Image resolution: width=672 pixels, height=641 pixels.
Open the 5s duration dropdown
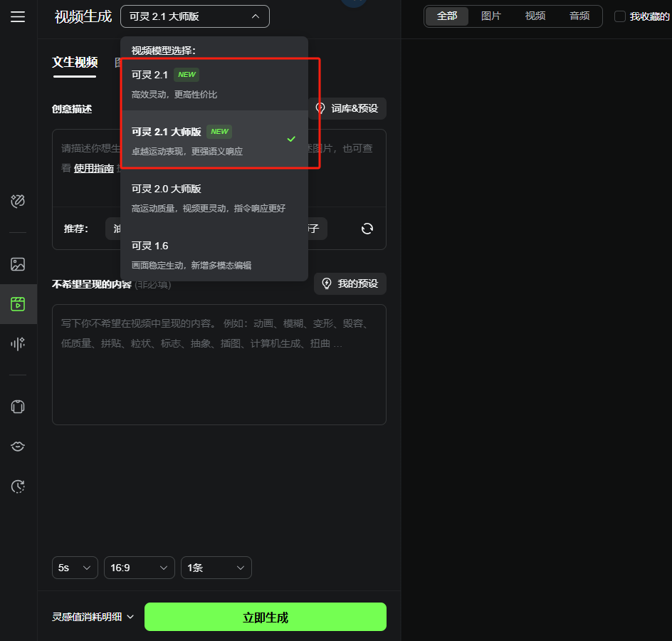[x=74, y=568]
